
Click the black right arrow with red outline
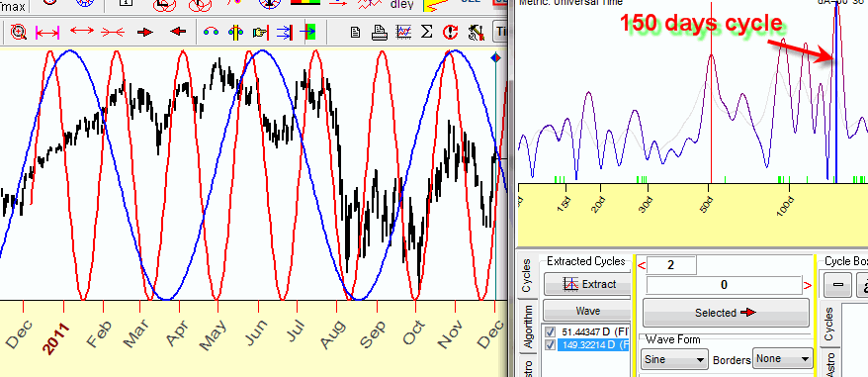tap(145, 32)
